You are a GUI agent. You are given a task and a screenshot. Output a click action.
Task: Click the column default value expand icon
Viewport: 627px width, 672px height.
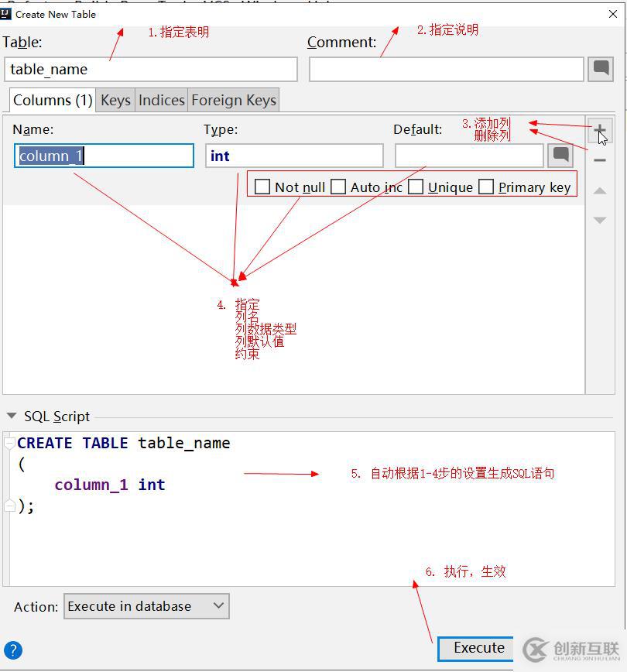tap(560, 156)
